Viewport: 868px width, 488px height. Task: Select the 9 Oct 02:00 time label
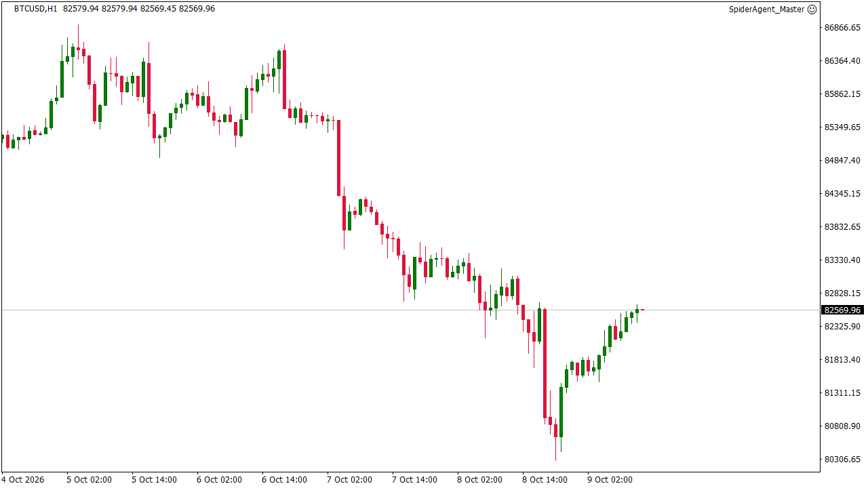[x=610, y=480]
